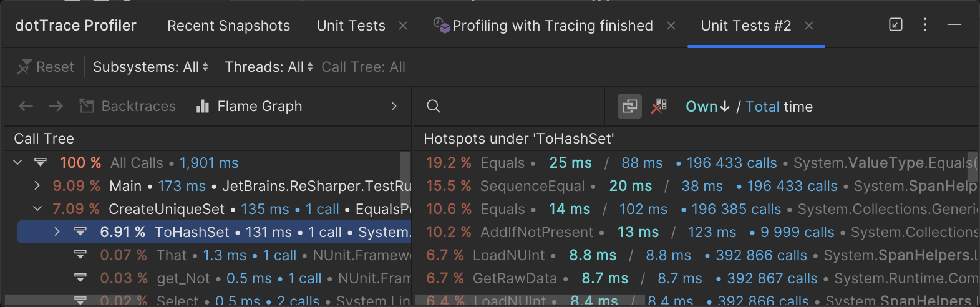Image resolution: width=980 pixels, height=307 pixels.
Task: Switch to Profiling with Tracing finished tab
Action: point(552,26)
